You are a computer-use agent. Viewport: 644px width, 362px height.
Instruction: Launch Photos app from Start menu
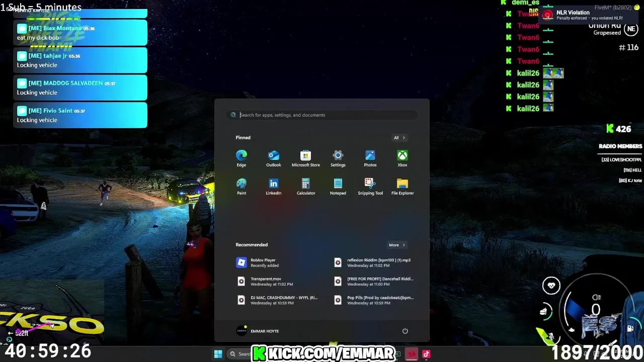pyautogui.click(x=370, y=158)
